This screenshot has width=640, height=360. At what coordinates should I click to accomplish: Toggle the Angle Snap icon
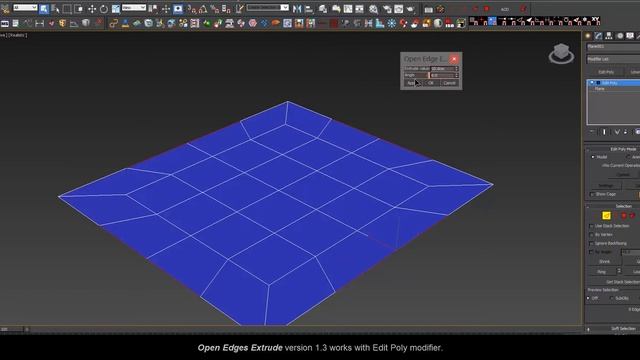(203, 9)
